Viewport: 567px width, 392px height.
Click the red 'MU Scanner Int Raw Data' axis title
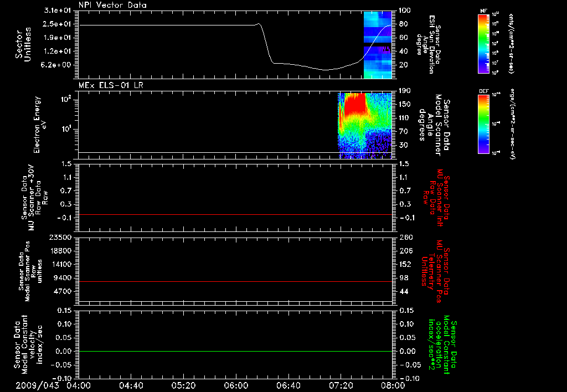(x=436, y=198)
